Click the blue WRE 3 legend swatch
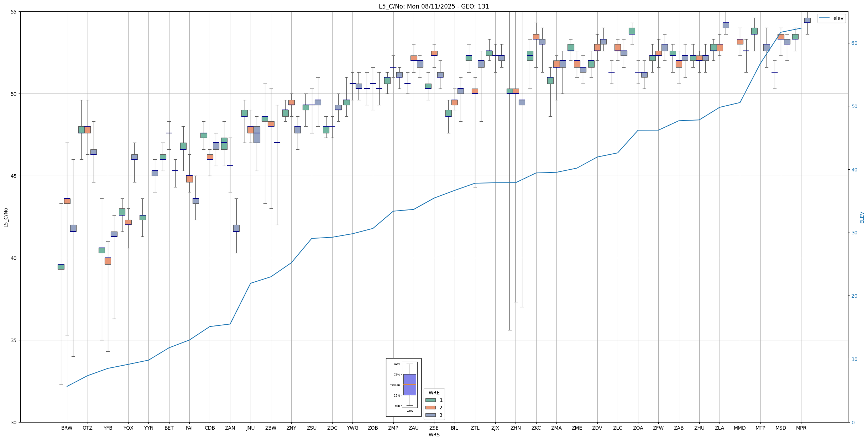 430,415
